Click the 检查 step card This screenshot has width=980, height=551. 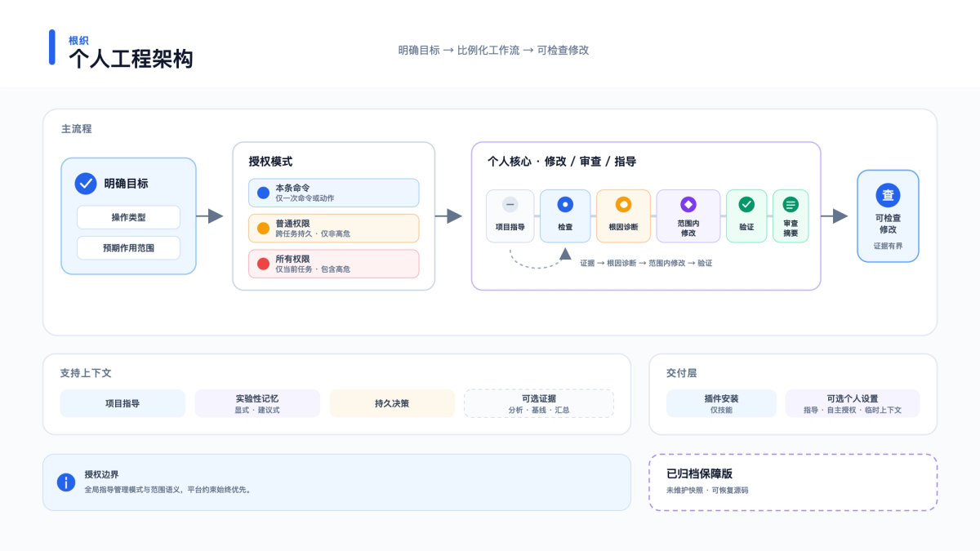565,216
